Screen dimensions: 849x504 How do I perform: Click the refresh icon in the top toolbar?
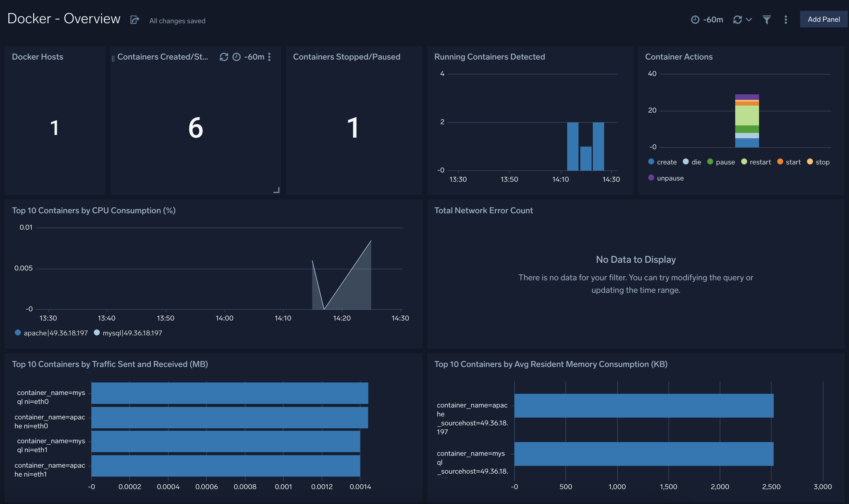tap(738, 19)
